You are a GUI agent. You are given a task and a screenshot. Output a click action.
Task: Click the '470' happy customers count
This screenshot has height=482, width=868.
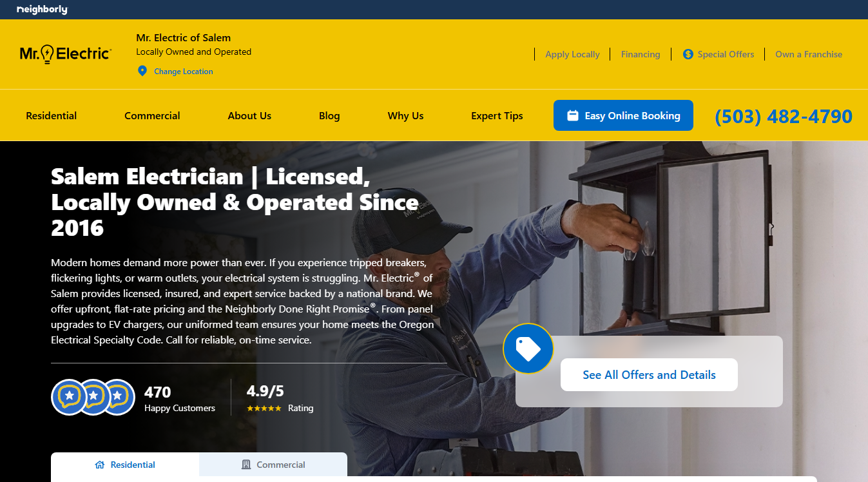pyautogui.click(x=158, y=392)
